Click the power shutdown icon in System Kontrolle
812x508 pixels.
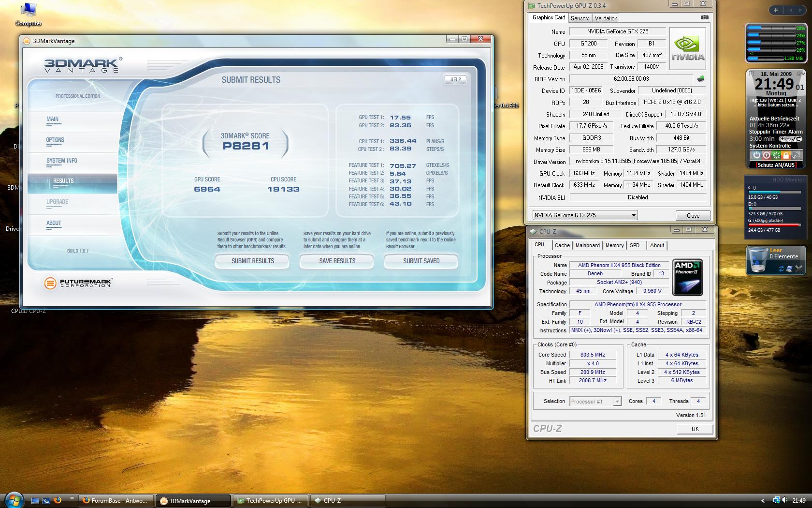[x=756, y=155]
